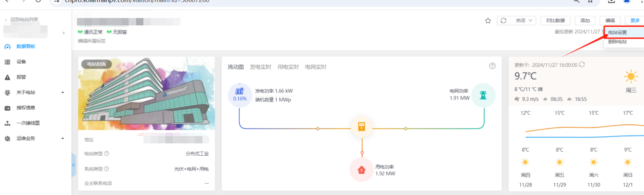644x195 pixels.
Task: Click the solar panel icon in flow diagram
Action: 240,91
